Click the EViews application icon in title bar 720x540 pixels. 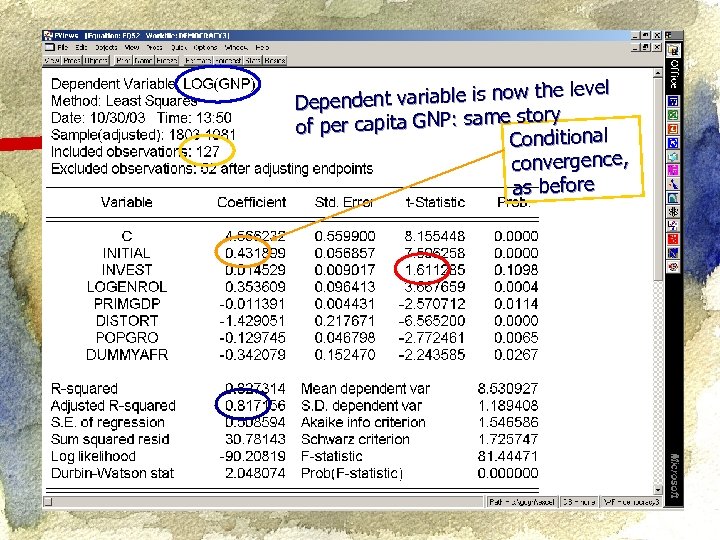48,35
